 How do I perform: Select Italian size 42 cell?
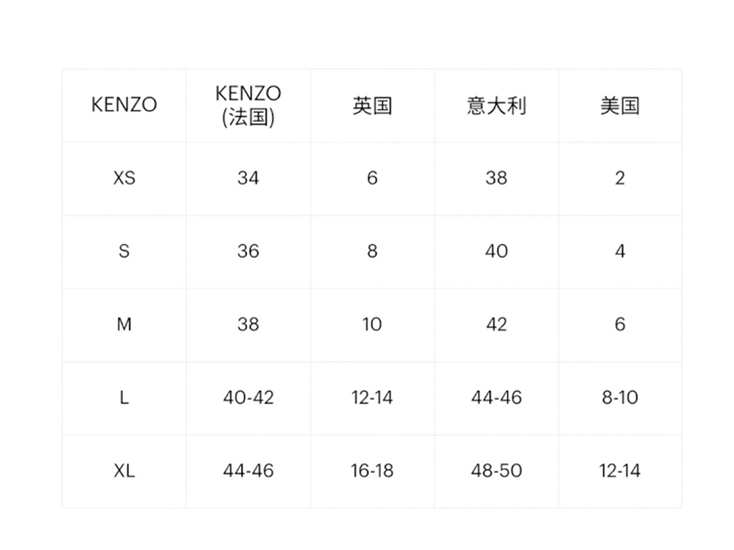pos(496,324)
